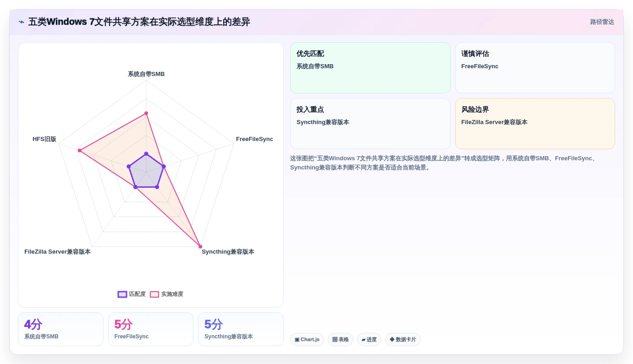Click the 5分 Syncthing兼容版本 score card

[x=241, y=329]
